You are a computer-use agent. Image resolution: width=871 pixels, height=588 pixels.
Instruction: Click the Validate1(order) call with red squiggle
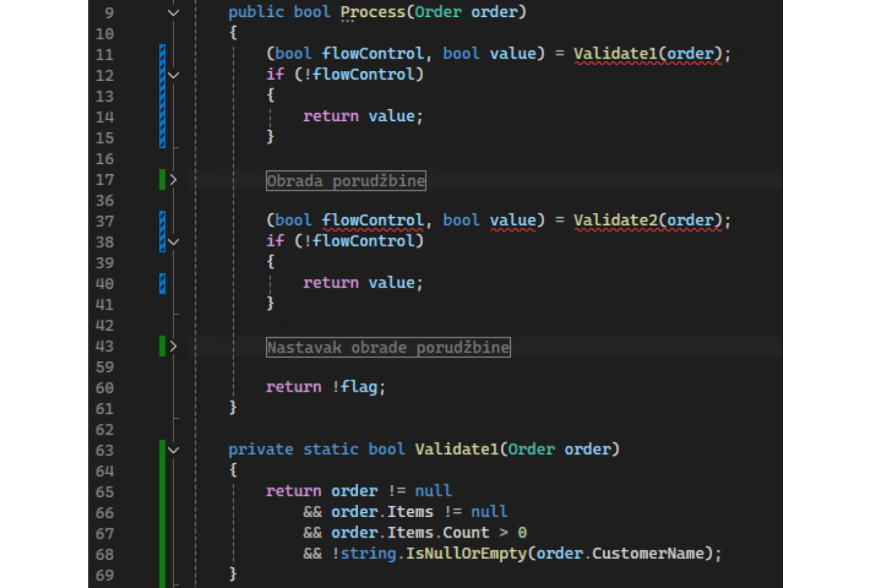[648, 54]
